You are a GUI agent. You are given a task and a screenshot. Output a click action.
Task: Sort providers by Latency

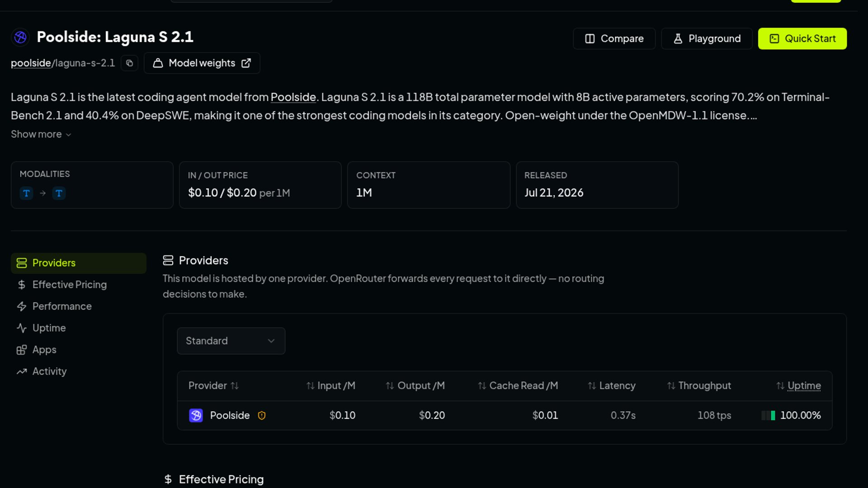tap(611, 385)
